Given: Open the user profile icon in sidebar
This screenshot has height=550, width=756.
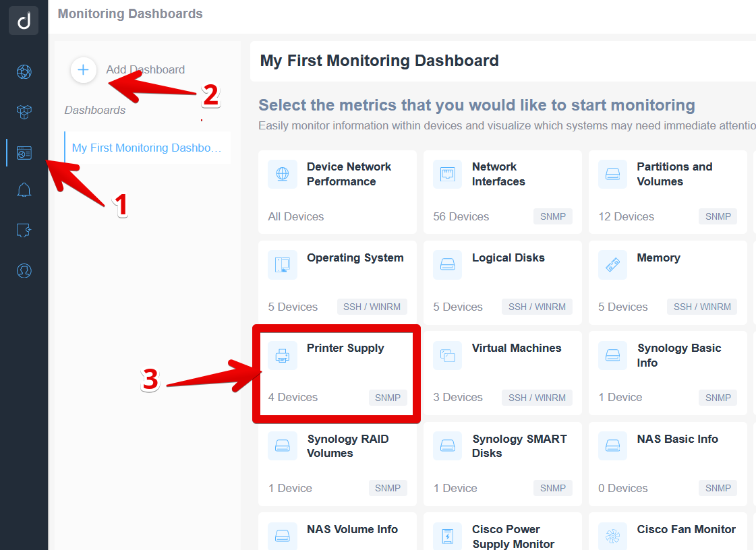Looking at the screenshot, I should point(24,270).
